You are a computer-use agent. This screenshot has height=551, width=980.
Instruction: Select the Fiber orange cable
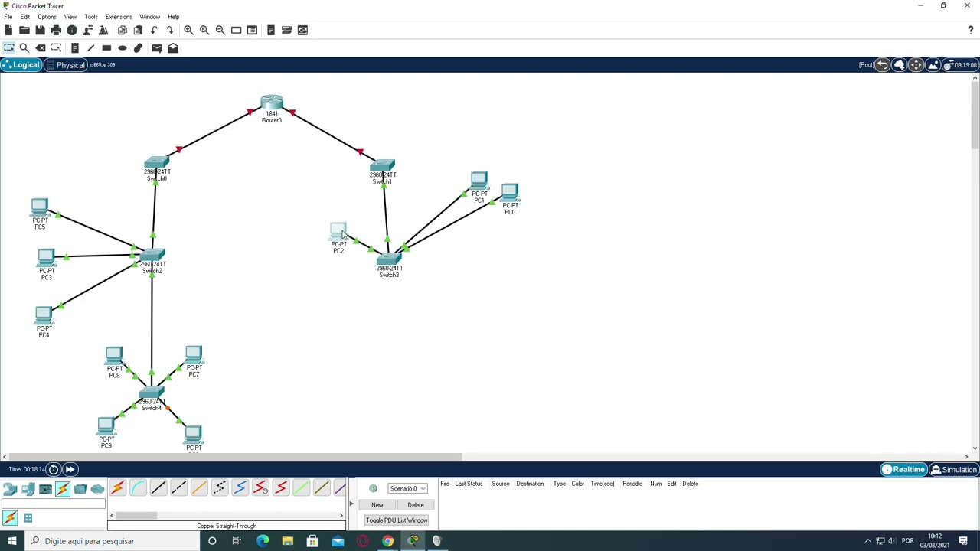coord(199,488)
